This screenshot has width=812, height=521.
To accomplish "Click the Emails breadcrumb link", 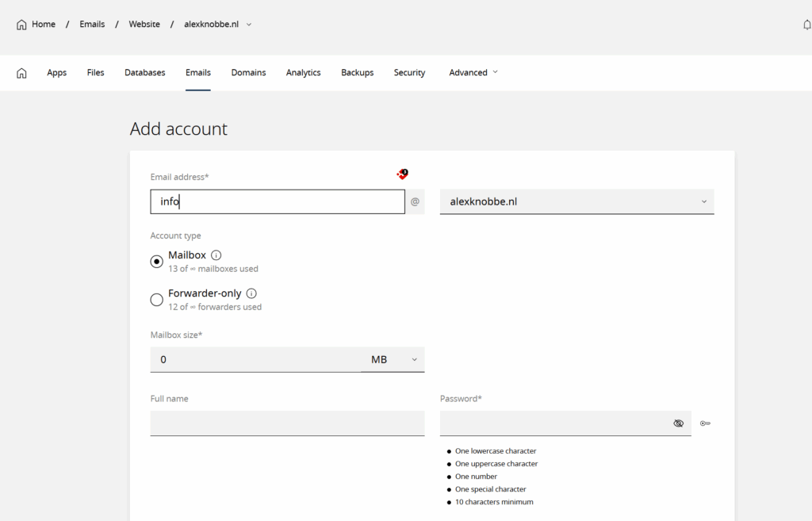I will click(92, 25).
